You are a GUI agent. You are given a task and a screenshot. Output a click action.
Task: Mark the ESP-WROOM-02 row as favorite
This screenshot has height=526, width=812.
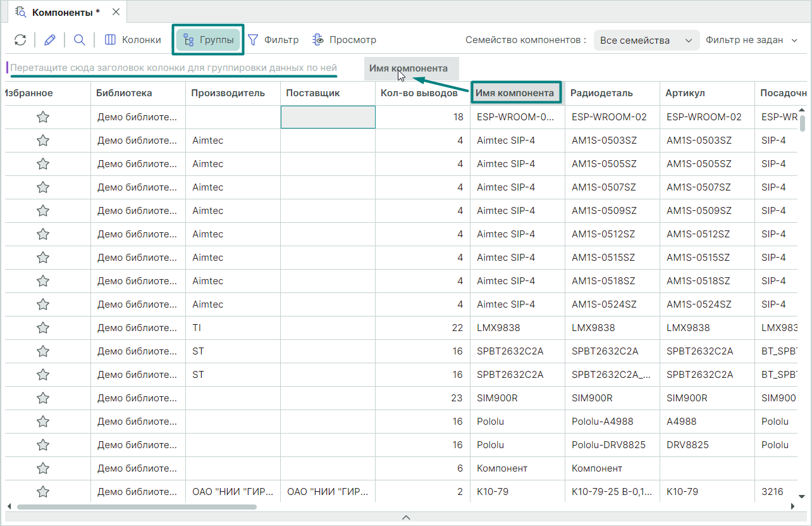pyautogui.click(x=43, y=117)
